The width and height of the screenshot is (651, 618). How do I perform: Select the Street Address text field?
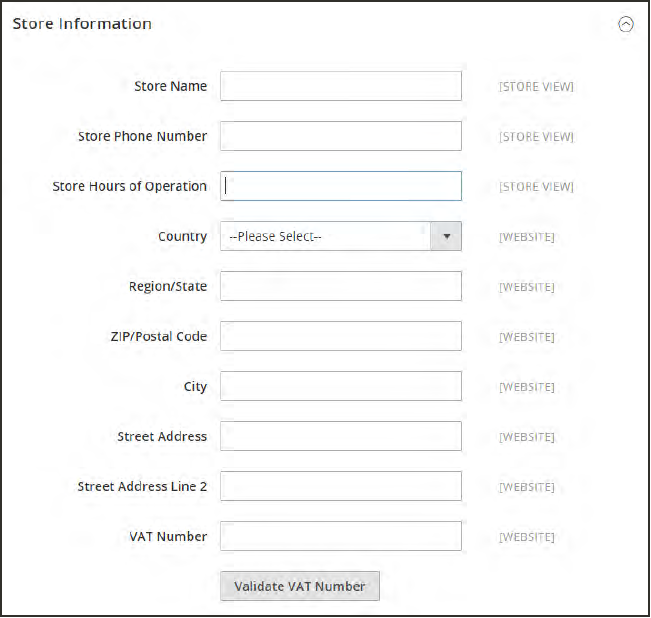coord(341,437)
